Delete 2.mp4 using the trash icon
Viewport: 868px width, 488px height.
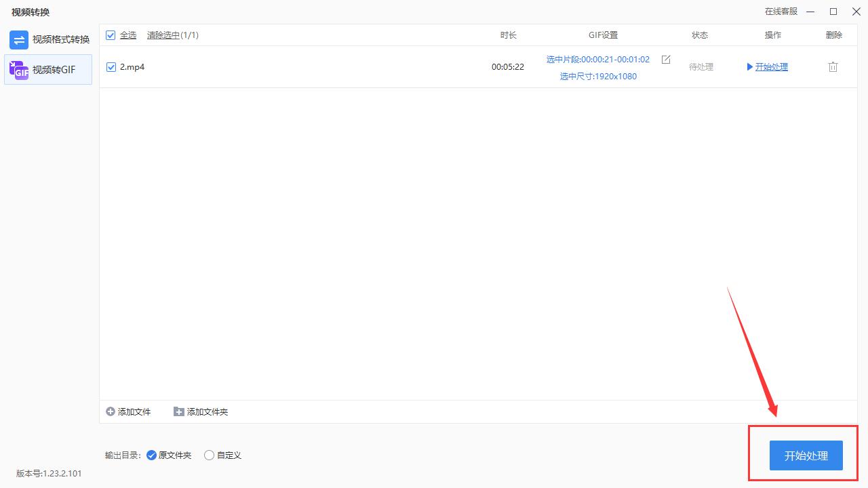(833, 66)
